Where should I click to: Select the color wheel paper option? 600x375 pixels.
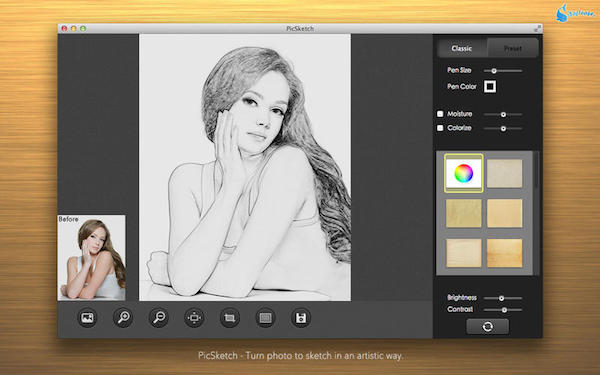coord(463,173)
